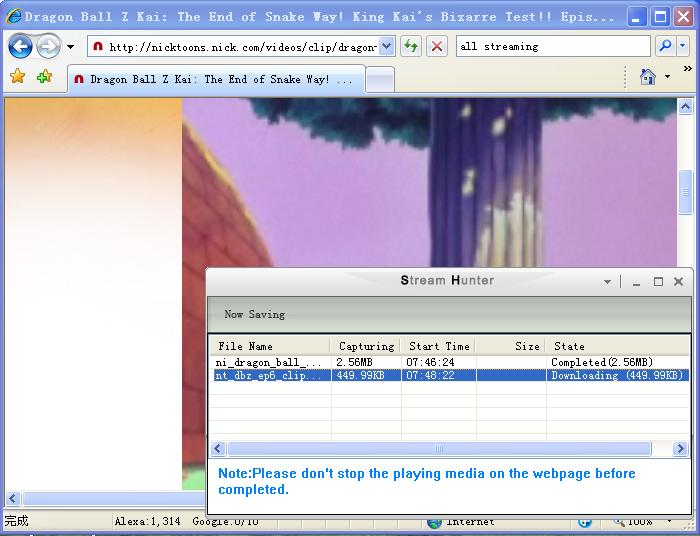The image size is (700, 536).
Task: Close the Stream Hunter window
Action: [679, 282]
